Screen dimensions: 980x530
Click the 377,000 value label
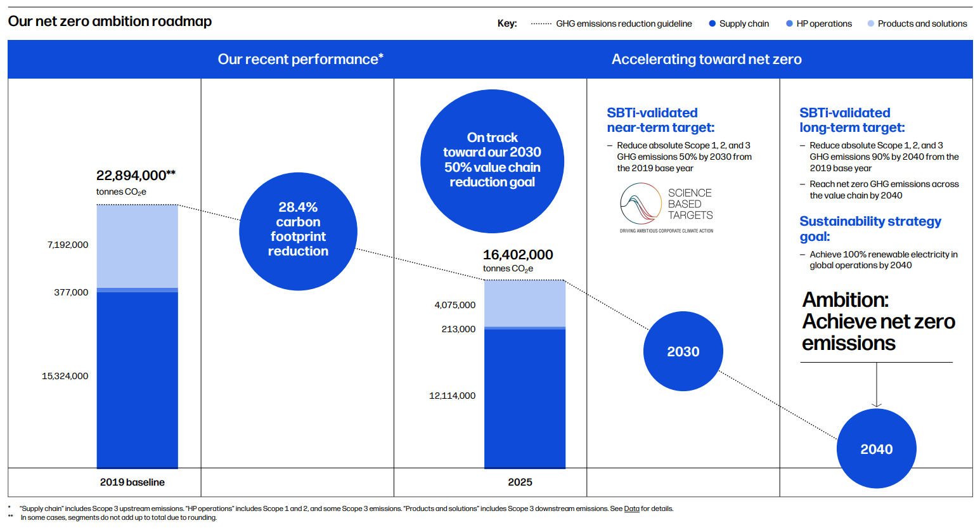pyautogui.click(x=71, y=292)
